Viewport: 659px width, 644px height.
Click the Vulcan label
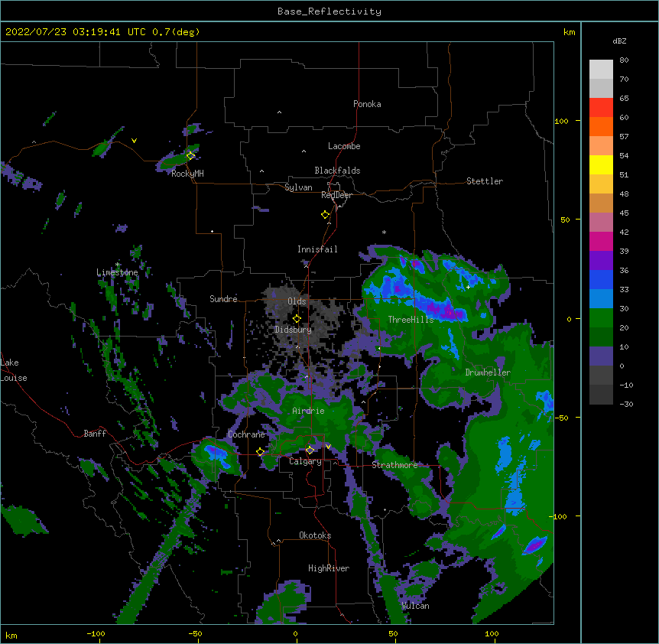415,606
